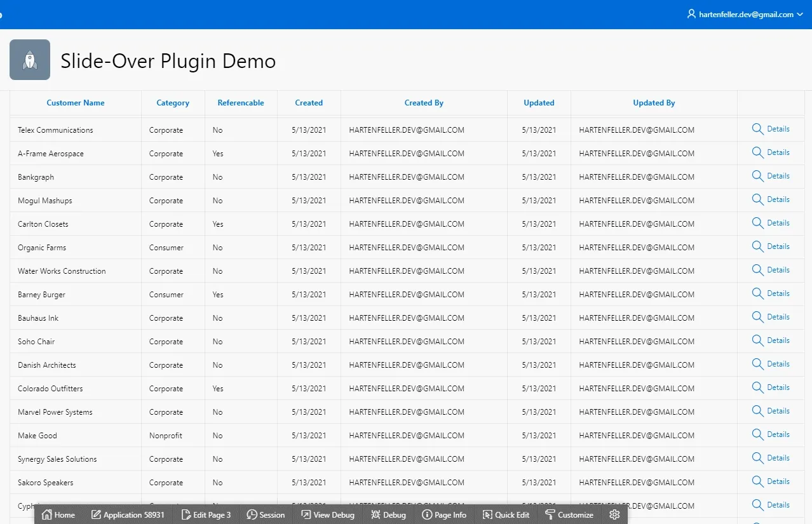Viewport: 812px width, 524px height.
Task: Sort by the Customer Name column header
Action: coord(75,102)
